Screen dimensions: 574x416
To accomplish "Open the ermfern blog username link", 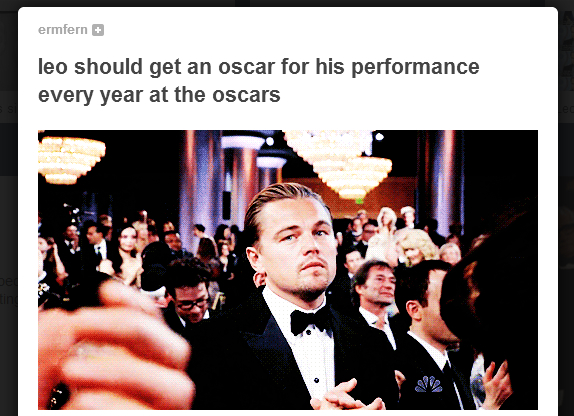I will 63,30.
